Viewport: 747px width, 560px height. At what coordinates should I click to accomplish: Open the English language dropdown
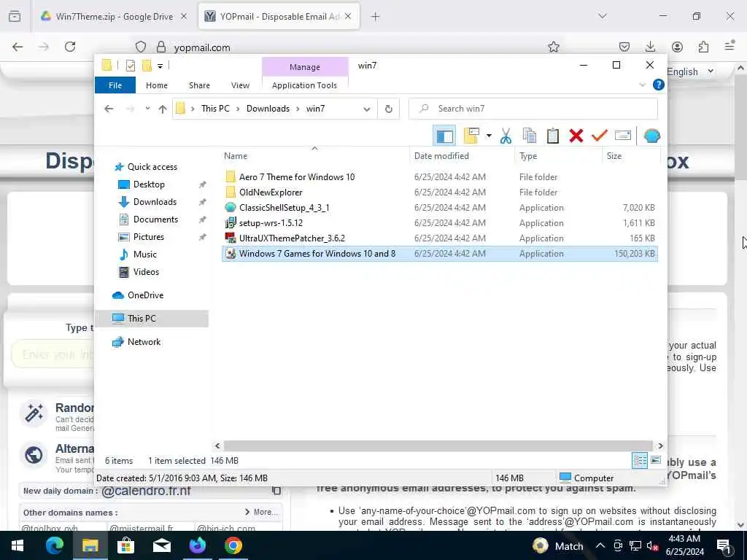point(690,72)
